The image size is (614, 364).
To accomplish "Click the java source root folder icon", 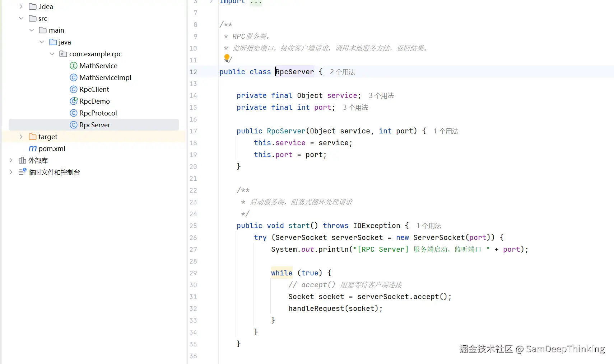I will click(53, 42).
